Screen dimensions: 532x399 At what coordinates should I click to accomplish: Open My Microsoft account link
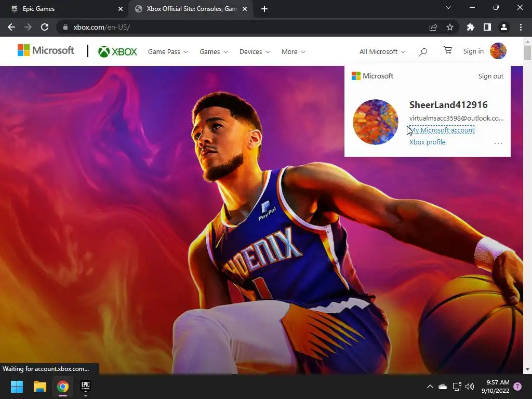(x=442, y=130)
